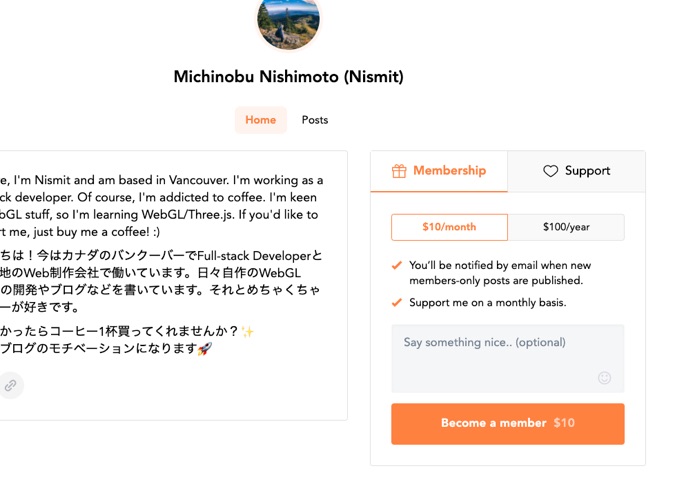Go to the Posts tab

pos(315,120)
